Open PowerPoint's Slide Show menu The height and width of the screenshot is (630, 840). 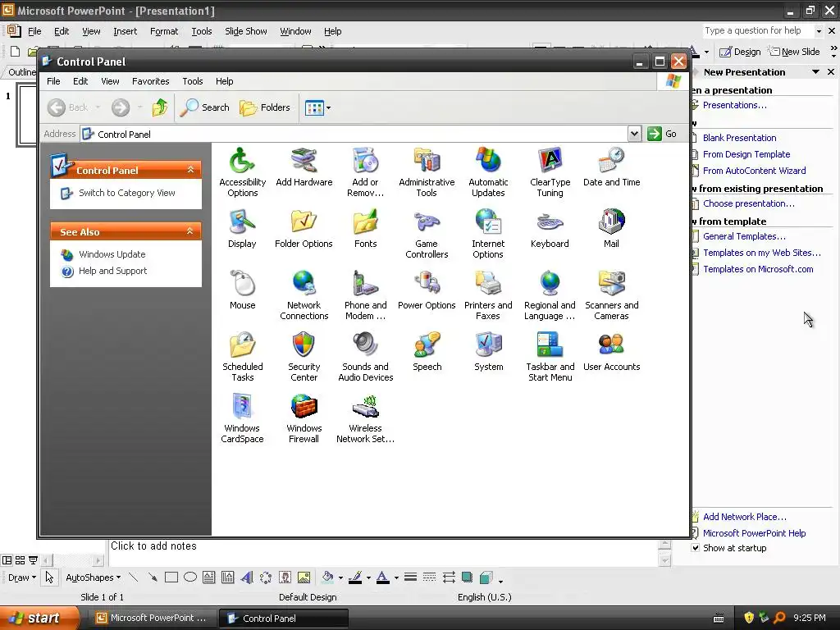246,32
